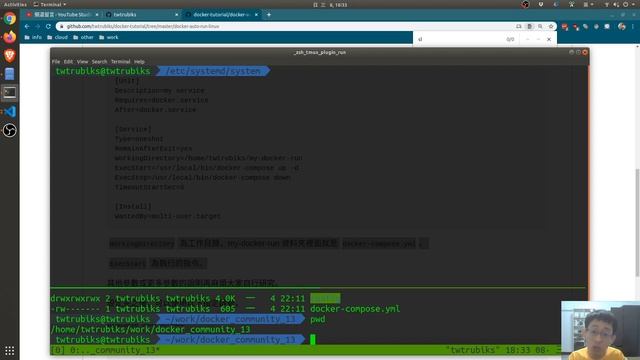Open terminal Edit menu
This screenshot has width=640, height=360.
68,62
